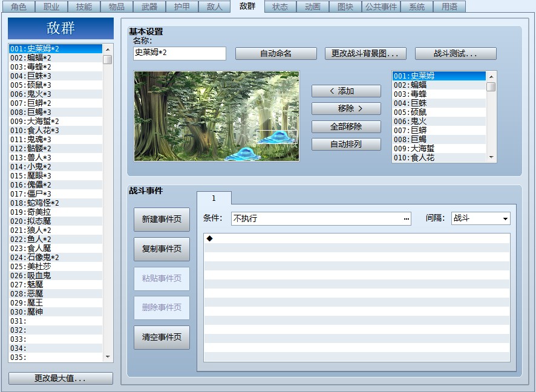Click 清空事件页 button
Viewport: 536px width, 392px height.
[162, 337]
